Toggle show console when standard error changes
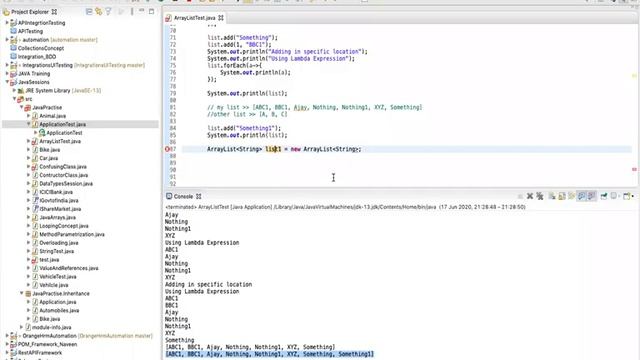640x360 pixels. point(591,196)
